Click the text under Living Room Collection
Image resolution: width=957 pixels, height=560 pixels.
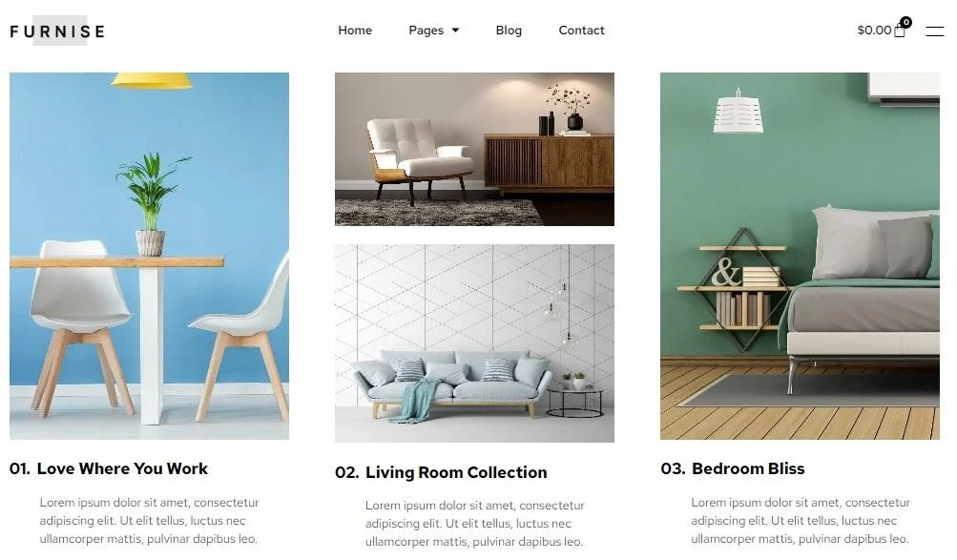[x=474, y=524]
